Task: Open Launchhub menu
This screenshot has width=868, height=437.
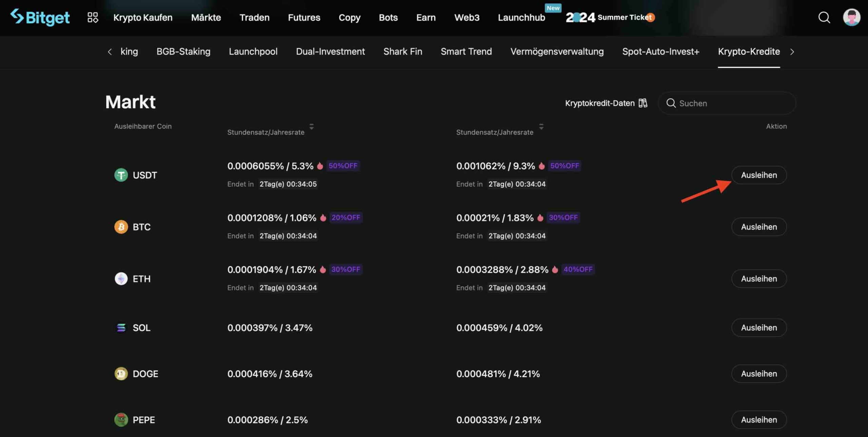Action: click(x=521, y=17)
